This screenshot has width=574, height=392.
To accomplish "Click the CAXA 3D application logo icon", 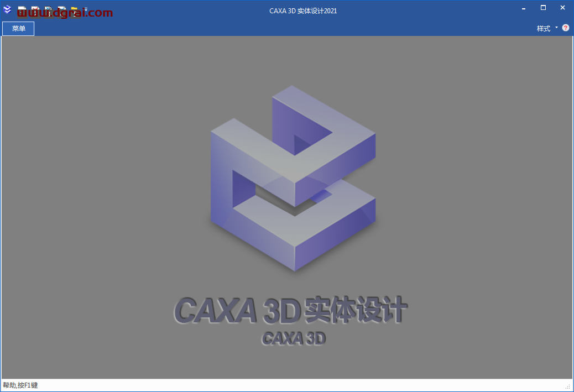I will click(7, 10).
